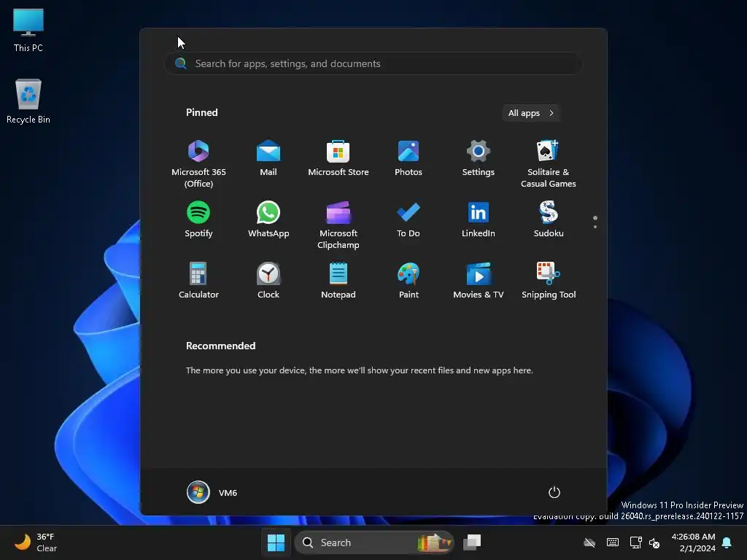
Task: Open the Clock app
Action: [268, 281]
